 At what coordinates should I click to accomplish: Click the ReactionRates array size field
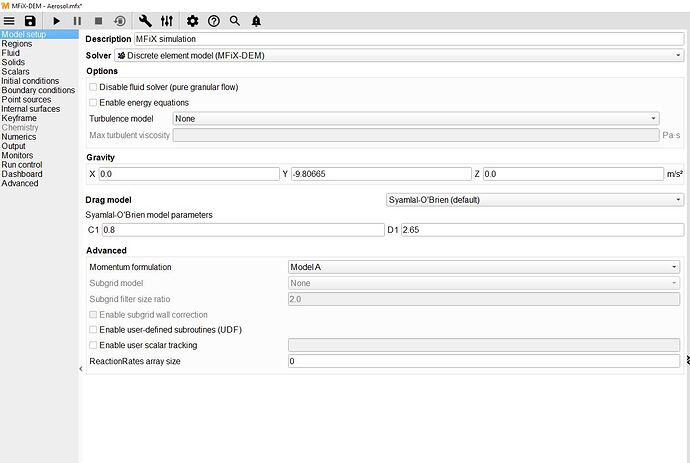484,361
